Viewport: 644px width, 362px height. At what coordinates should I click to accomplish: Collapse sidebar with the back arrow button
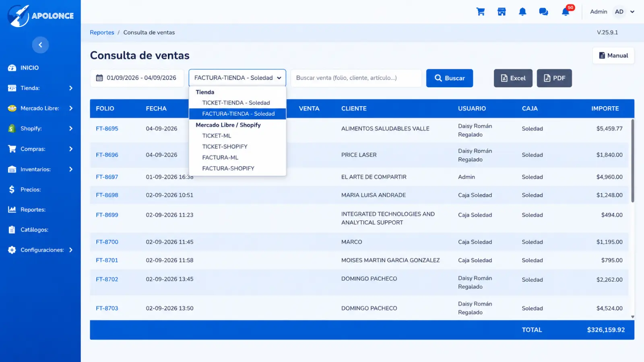[40, 45]
